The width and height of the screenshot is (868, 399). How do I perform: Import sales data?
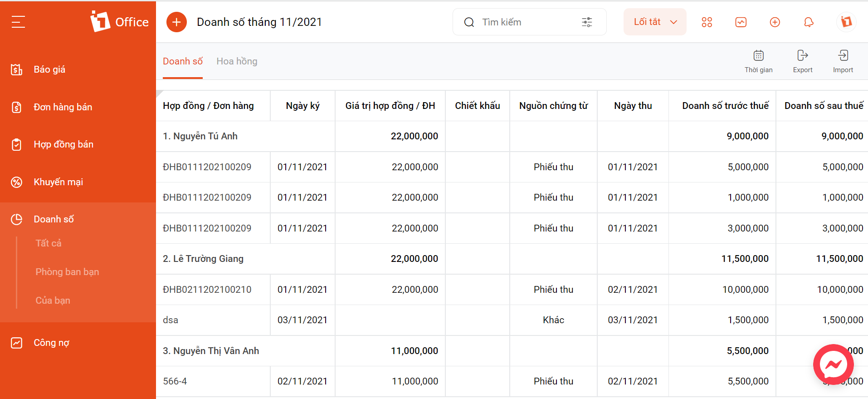843,61
